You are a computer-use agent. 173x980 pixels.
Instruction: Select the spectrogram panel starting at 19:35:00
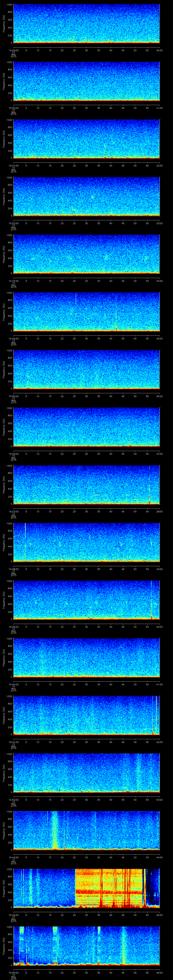[x=86, y=369]
